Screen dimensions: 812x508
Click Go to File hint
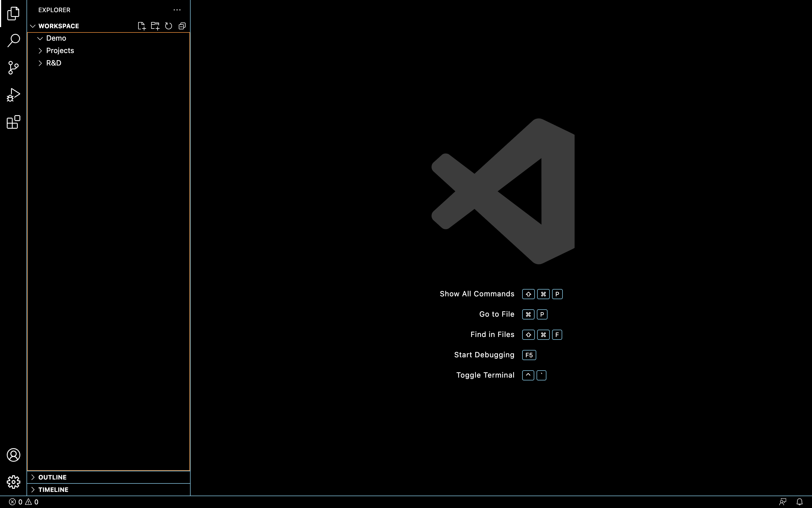(497, 314)
